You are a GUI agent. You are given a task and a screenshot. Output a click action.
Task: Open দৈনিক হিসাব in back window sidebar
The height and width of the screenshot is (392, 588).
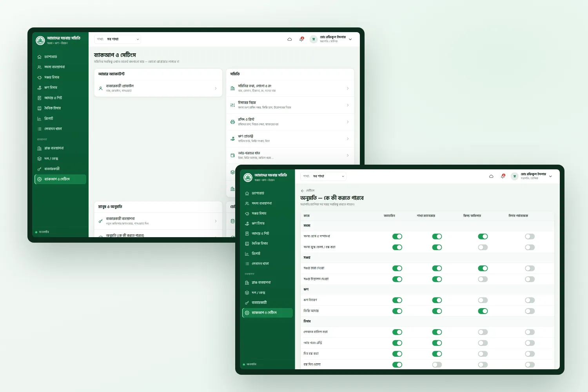coord(60,108)
